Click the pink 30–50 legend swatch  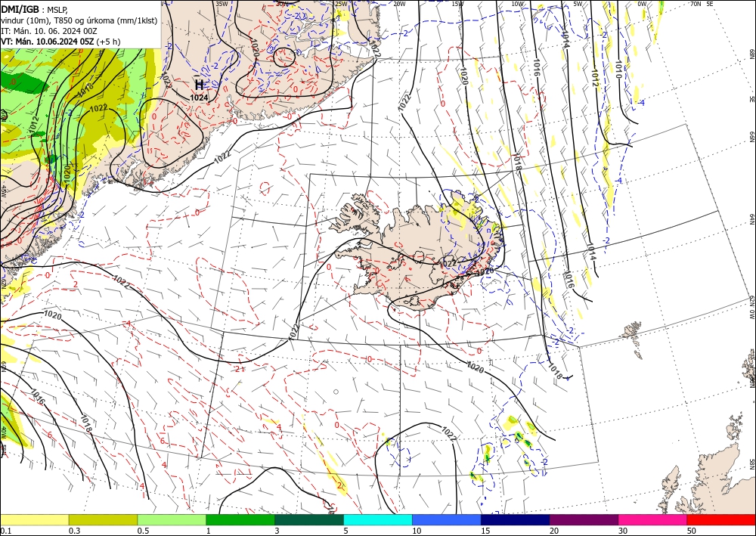click(653, 519)
